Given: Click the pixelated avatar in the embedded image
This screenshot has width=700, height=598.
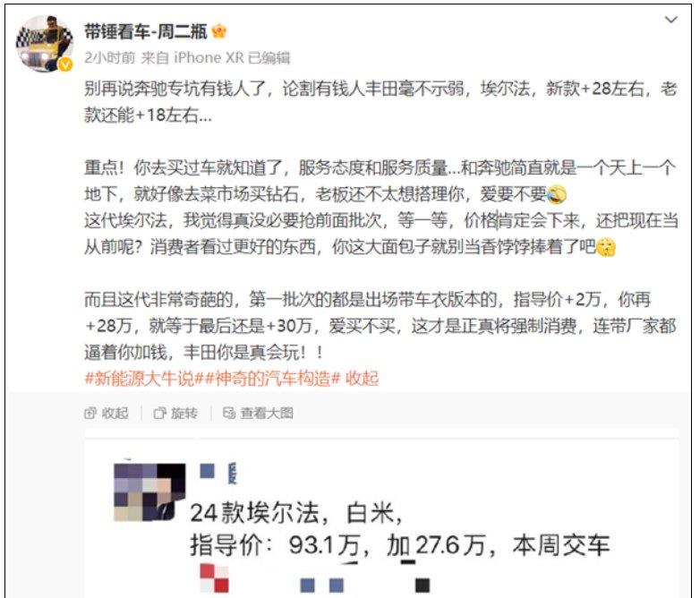Looking at the screenshot, I should coord(149,492).
